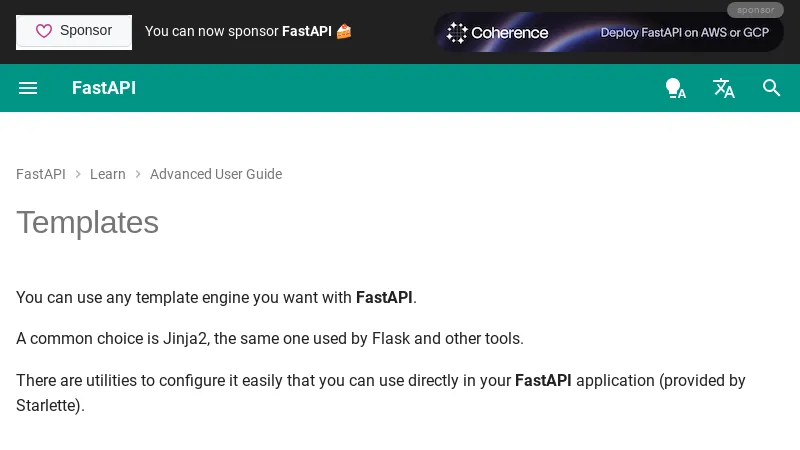The width and height of the screenshot is (800, 450).
Task: Click bold FastAPI in the Starlette paragraph
Action: click(543, 380)
